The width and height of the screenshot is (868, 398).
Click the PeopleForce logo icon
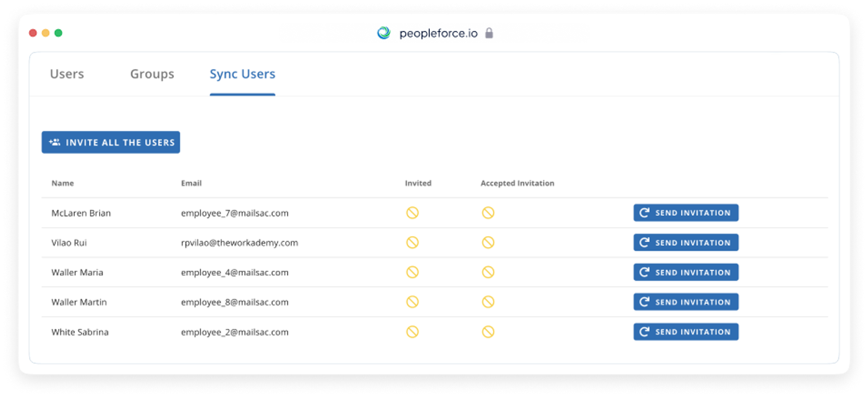[384, 33]
